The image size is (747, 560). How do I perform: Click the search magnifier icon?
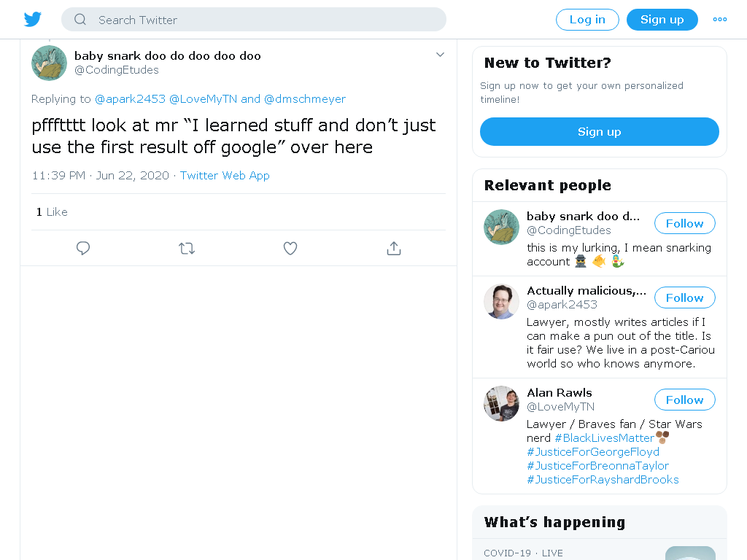[80, 20]
